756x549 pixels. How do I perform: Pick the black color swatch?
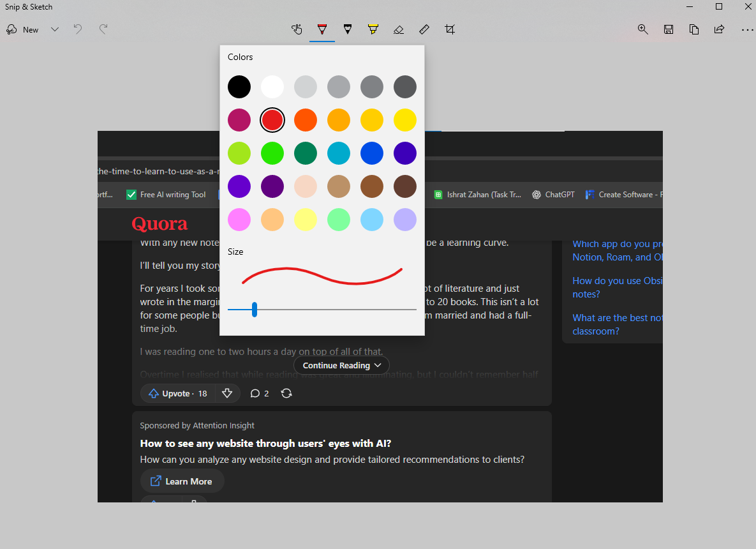tap(239, 87)
